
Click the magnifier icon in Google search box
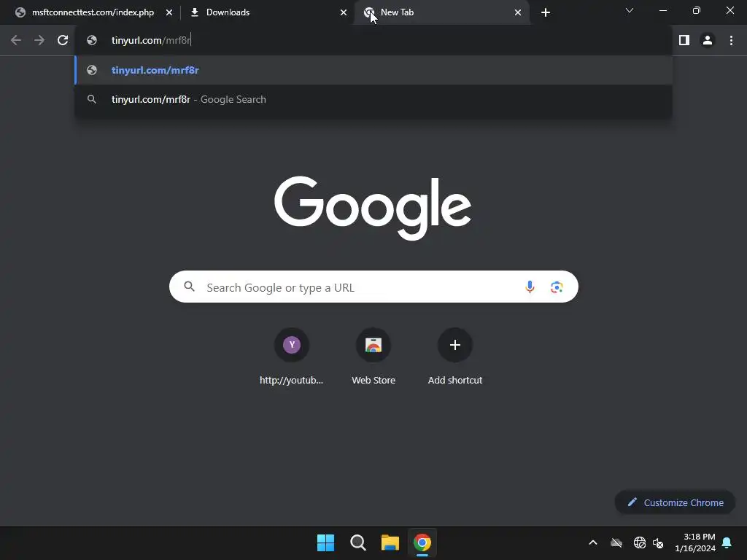click(190, 287)
